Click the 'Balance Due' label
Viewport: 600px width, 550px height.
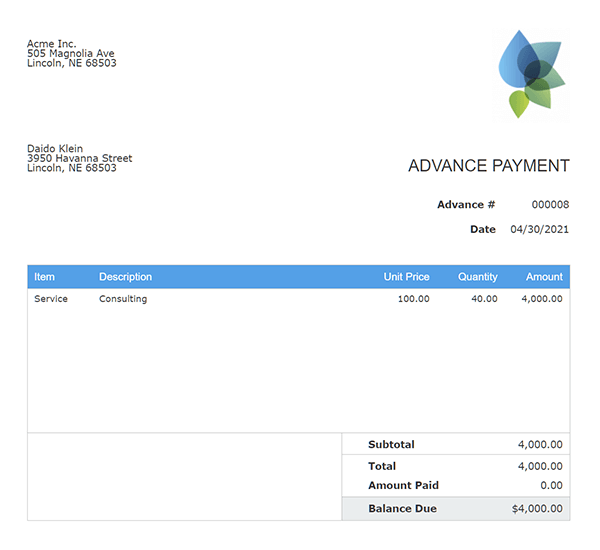point(402,509)
